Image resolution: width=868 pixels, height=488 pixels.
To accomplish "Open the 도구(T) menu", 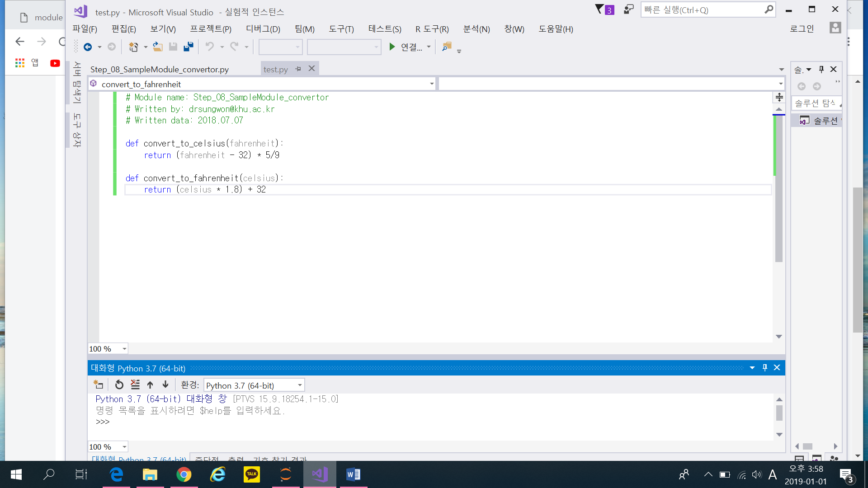I will click(x=341, y=29).
